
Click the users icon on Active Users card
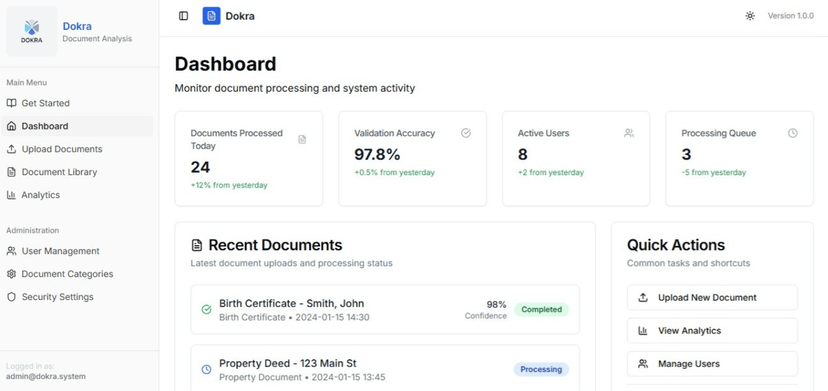[629, 133]
